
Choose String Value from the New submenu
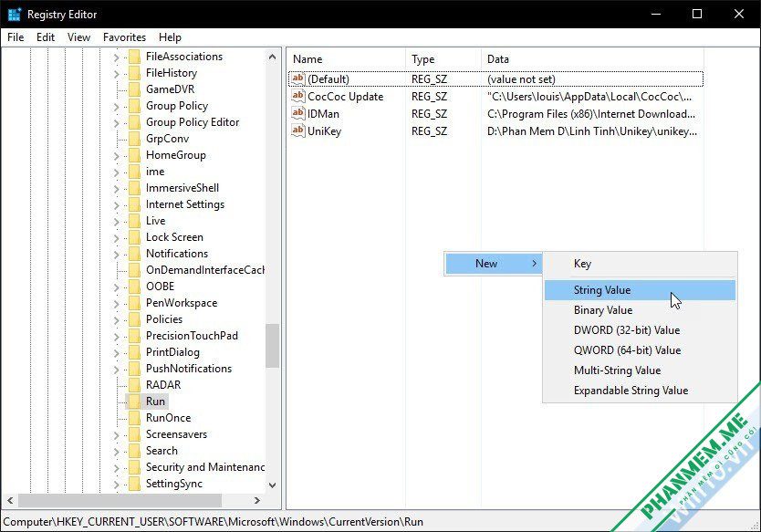[x=640, y=290]
